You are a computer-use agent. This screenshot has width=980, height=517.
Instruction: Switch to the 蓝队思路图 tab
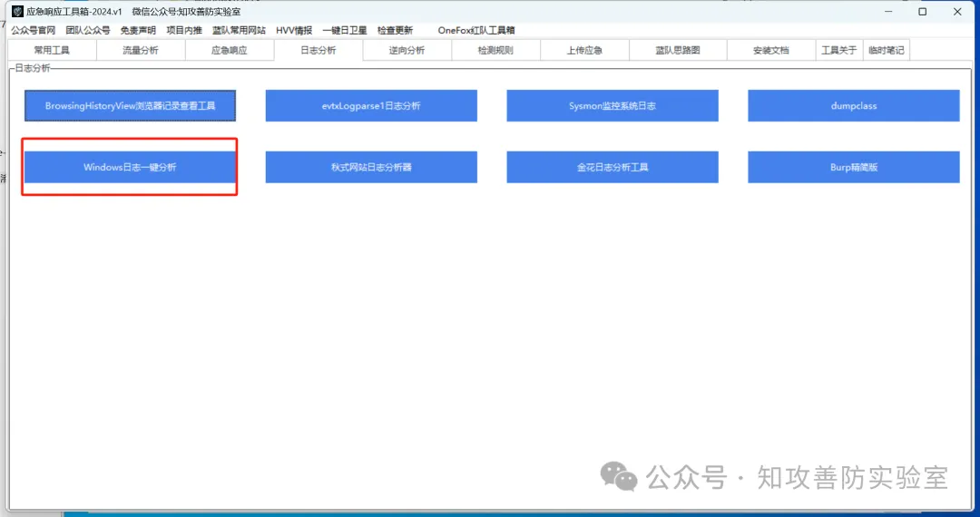678,50
